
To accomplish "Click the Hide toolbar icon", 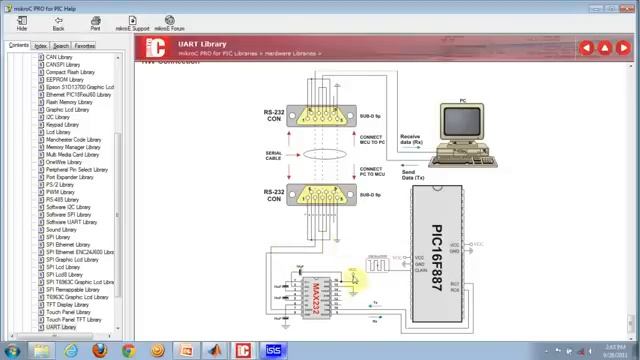I will (x=22, y=23).
